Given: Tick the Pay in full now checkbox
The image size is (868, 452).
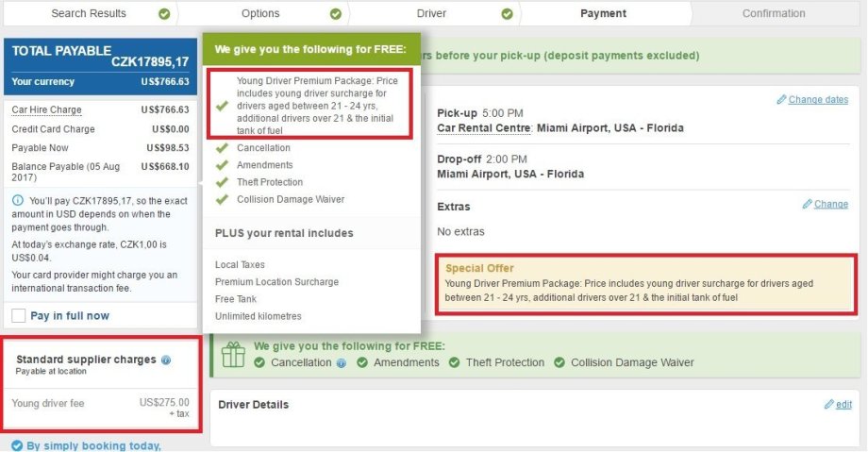Looking at the screenshot, I should coord(19,315).
